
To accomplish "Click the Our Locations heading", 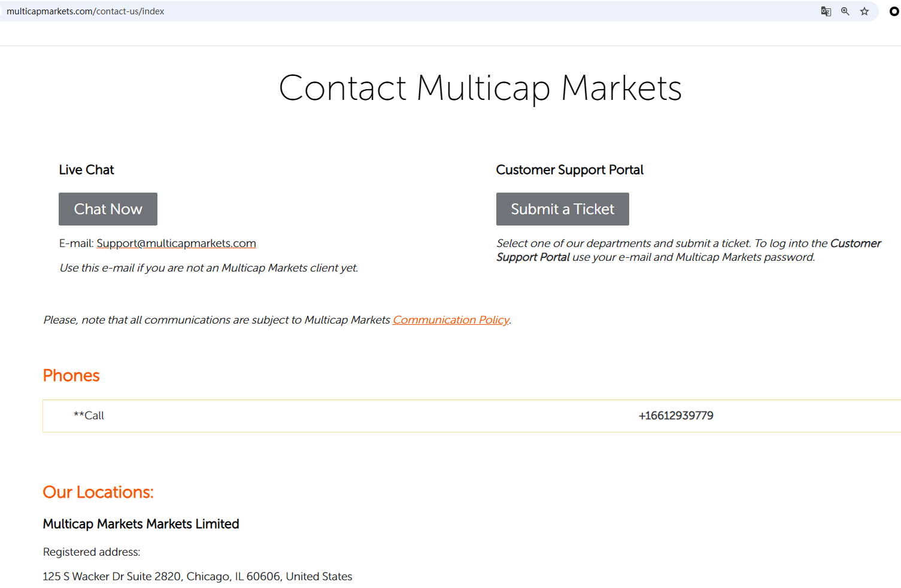I will tap(98, 492).
